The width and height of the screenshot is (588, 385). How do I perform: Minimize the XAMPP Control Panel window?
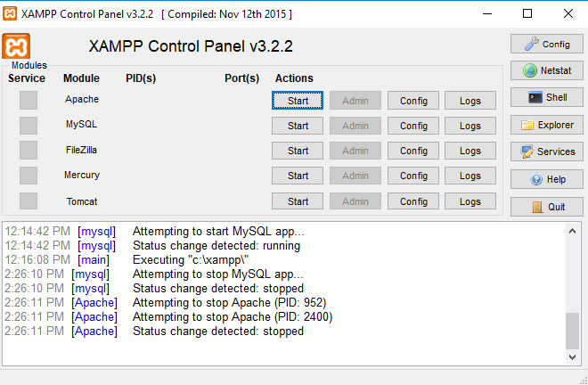pos(487,14)
